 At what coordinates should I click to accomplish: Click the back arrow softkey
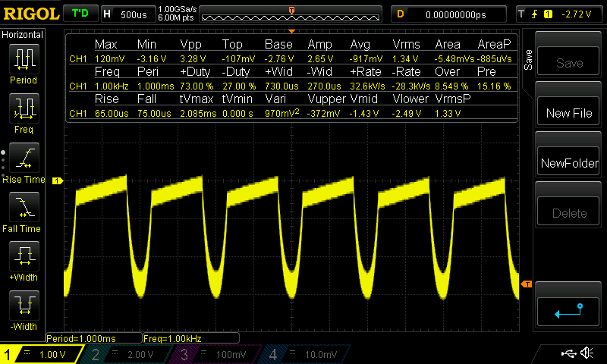568,312
